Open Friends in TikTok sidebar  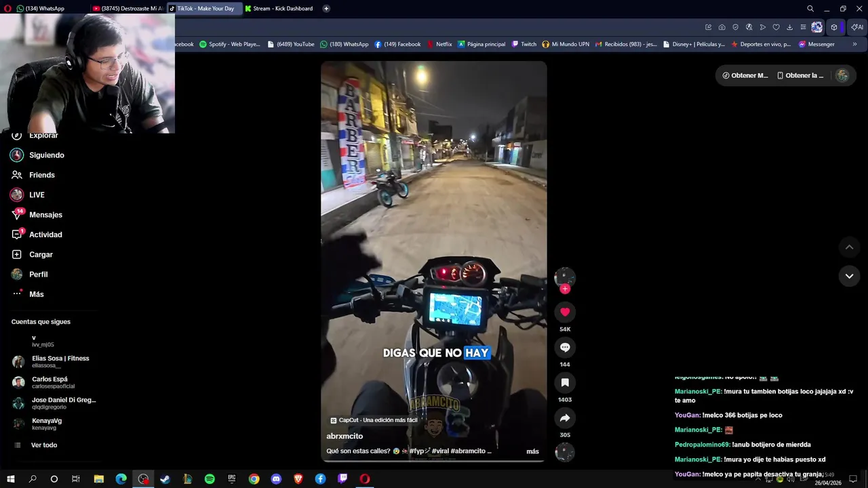coord(42,175)
